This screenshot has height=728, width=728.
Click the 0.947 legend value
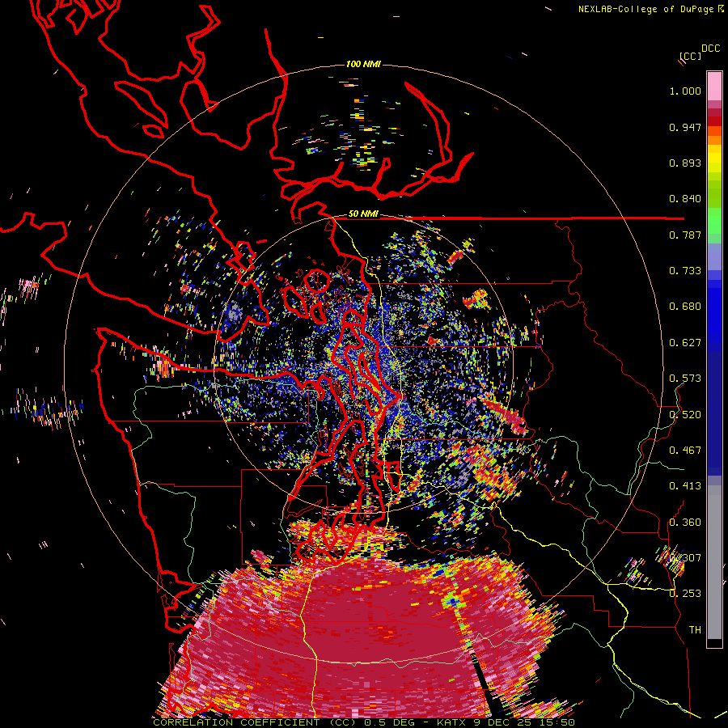[685, 127]
